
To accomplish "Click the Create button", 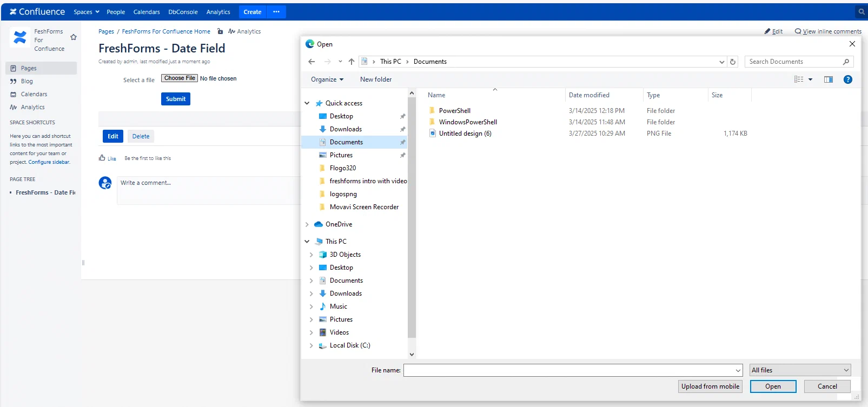I will [x=253, y=12].
